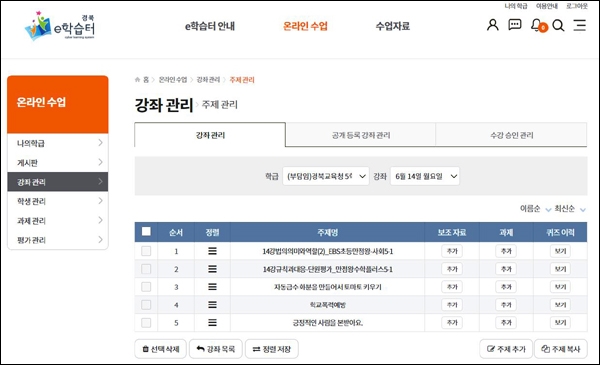Screen dimensions: 600x365
Task: Click 나의학급 link at top right
Action: pos(515,6)
